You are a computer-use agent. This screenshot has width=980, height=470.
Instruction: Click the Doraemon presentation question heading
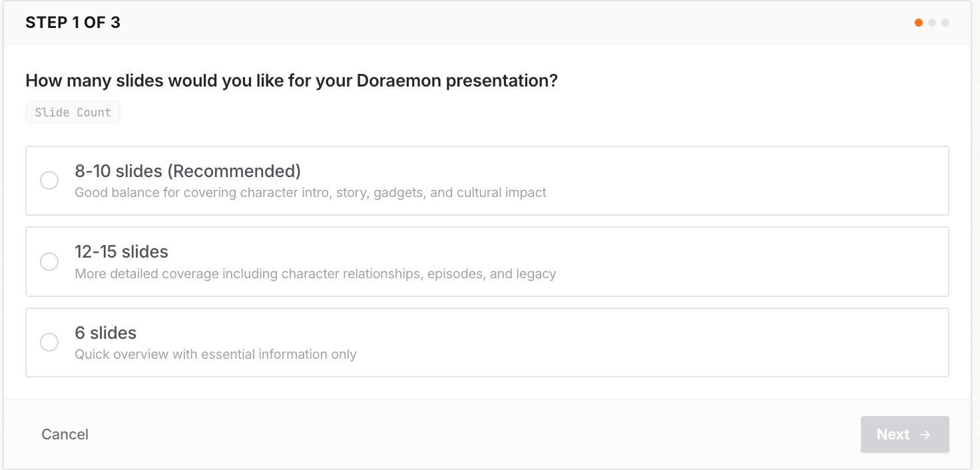(x=291, y=81)
